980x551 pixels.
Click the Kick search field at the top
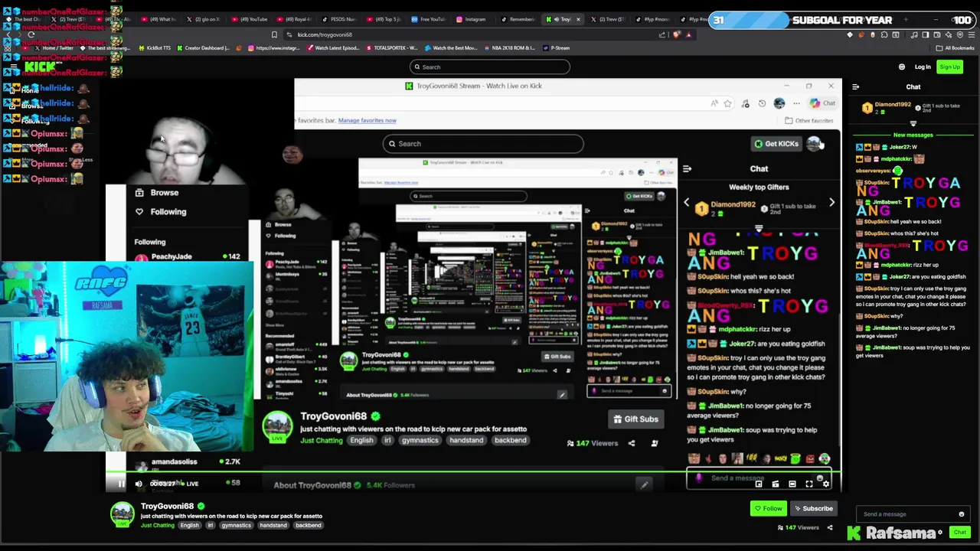(x=490, y=67)
